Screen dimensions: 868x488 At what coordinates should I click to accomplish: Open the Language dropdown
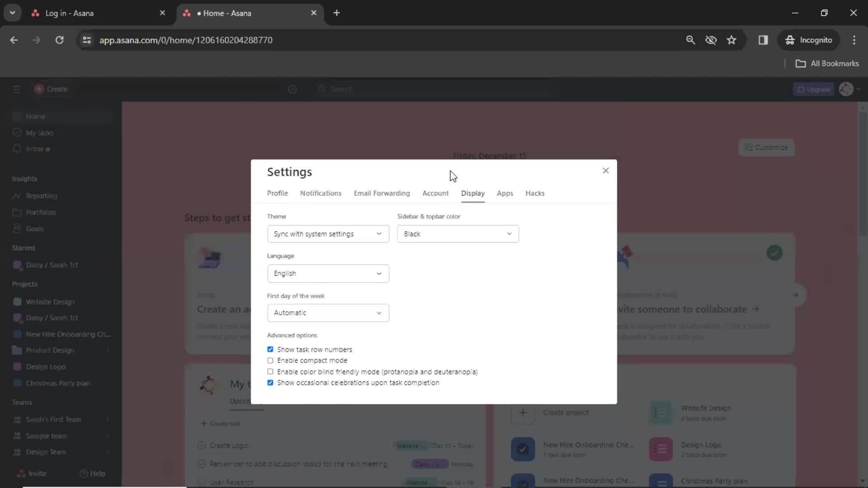(328, 273)
